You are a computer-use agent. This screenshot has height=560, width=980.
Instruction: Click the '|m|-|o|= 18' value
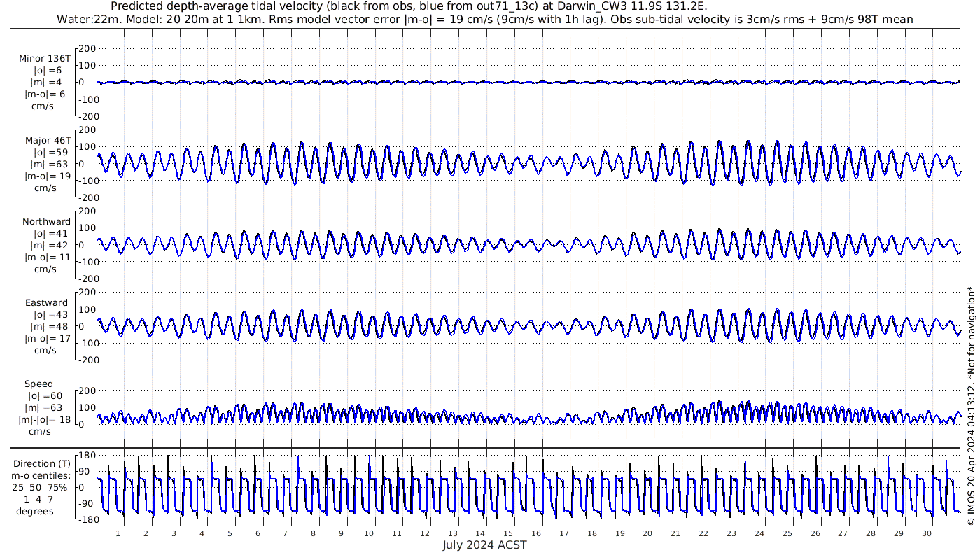pyautogui.click(x=45, y=420)
